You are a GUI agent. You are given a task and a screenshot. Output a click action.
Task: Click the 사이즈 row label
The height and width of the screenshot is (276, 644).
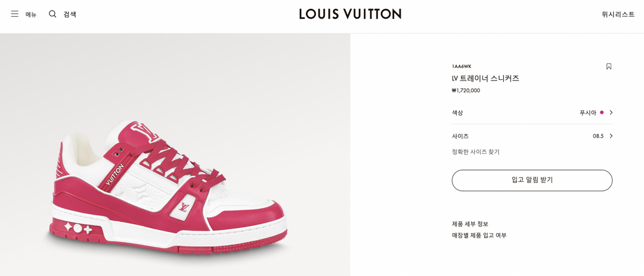(x=460, y=136)
